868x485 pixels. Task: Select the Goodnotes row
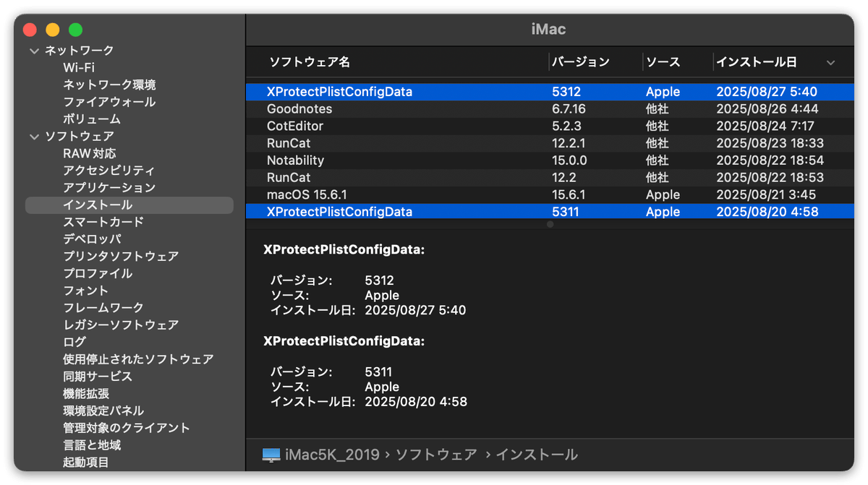click(x=550, y=109)
